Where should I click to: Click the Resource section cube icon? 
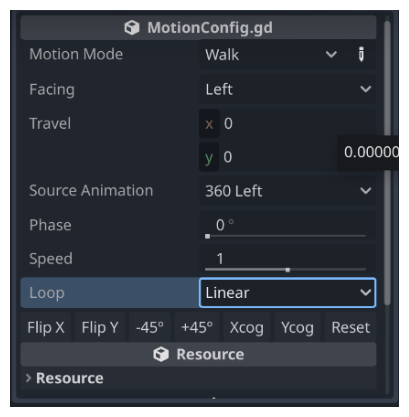tap(161, 354)
